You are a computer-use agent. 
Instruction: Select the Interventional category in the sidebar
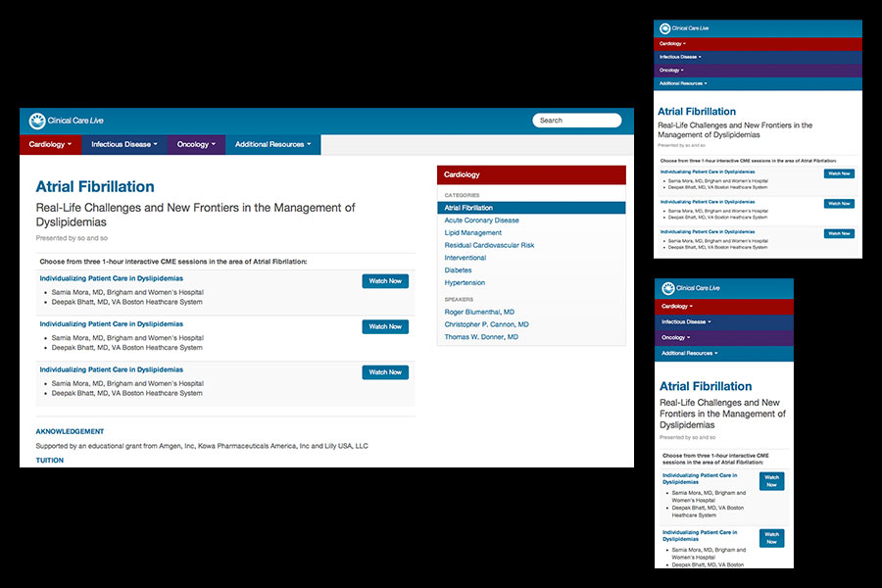(465, 258)
